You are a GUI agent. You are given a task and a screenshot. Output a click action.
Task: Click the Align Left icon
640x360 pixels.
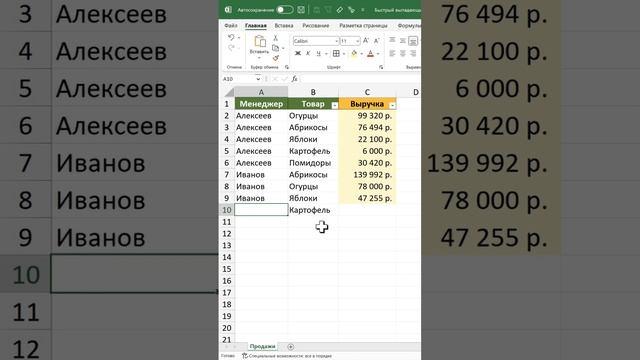pyautogui.click(x=392, y=53)
